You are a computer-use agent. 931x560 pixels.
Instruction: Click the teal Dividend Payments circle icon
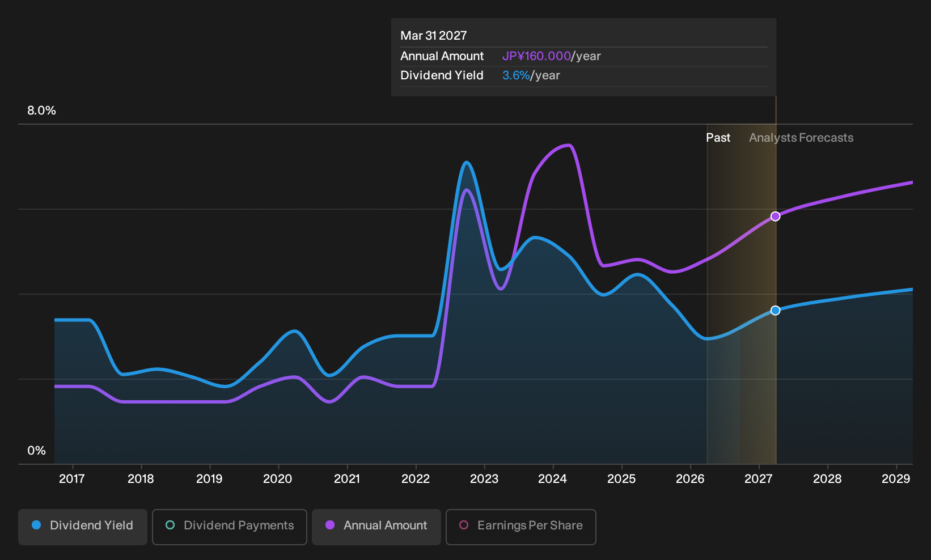[x=170, y=525]
